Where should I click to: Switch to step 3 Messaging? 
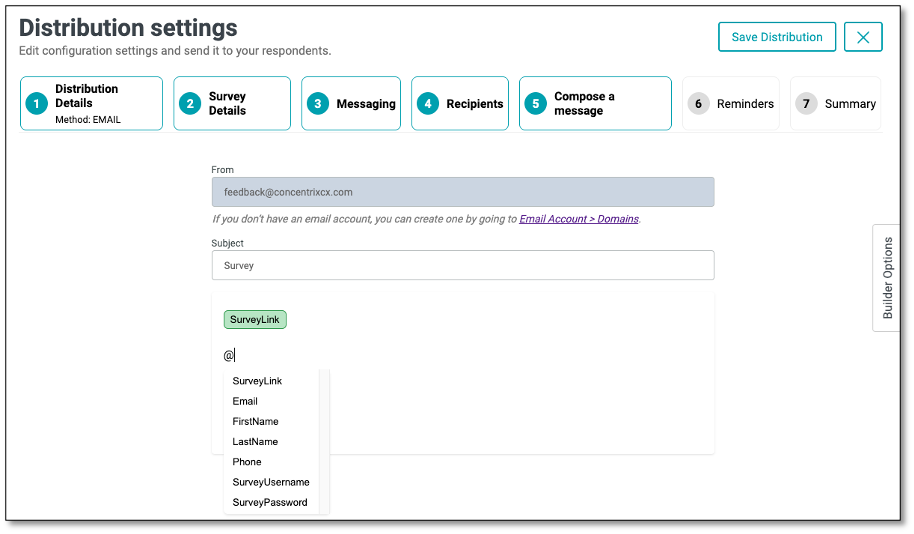351,103
